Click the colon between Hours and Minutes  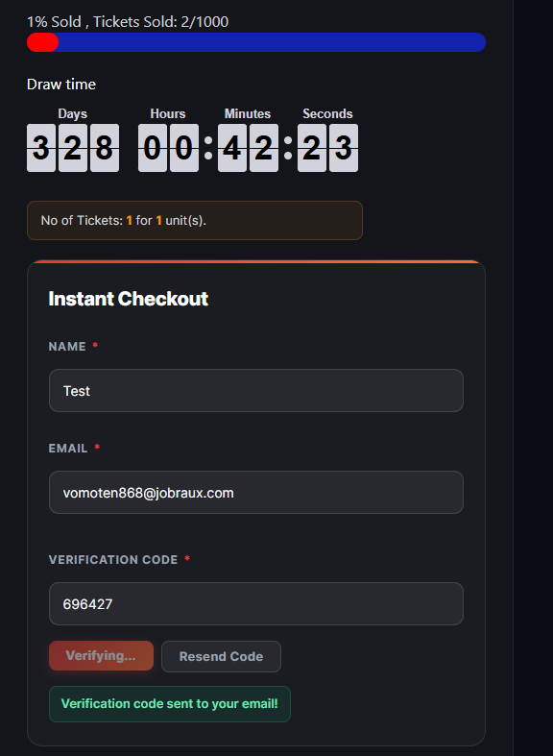(x=208, y=148)
